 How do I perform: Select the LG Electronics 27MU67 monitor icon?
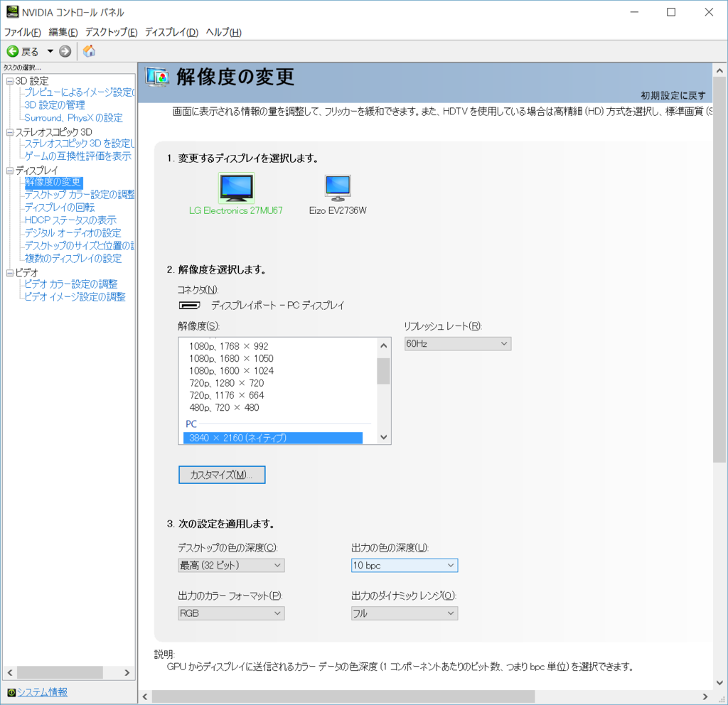236,188
